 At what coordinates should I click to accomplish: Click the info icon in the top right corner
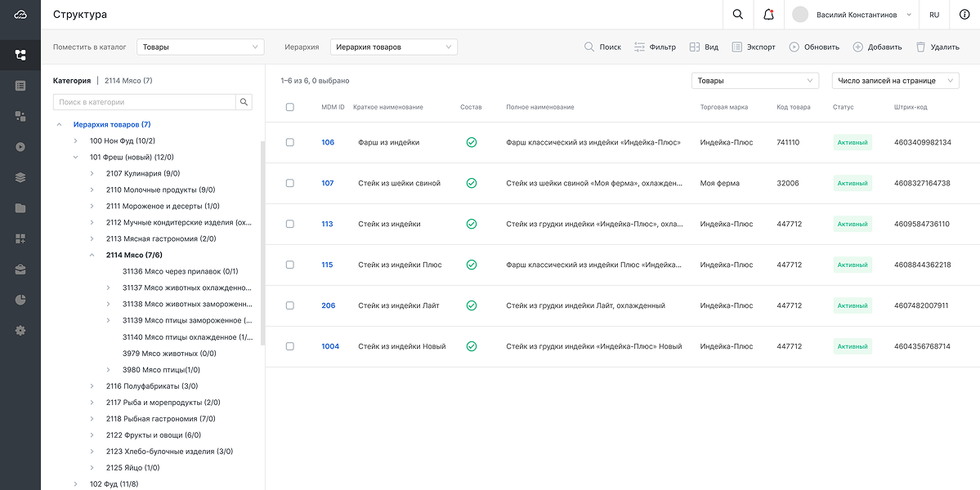click(x=964, y=15)
